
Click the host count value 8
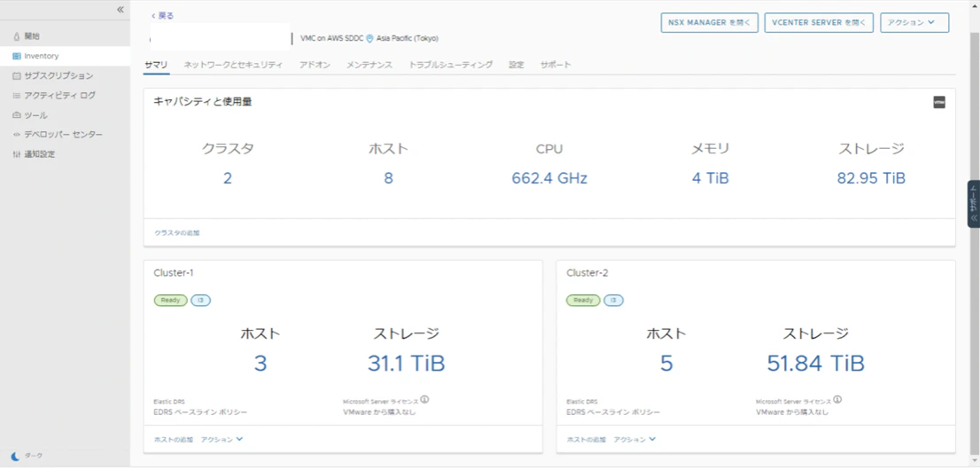click(388, 178)
